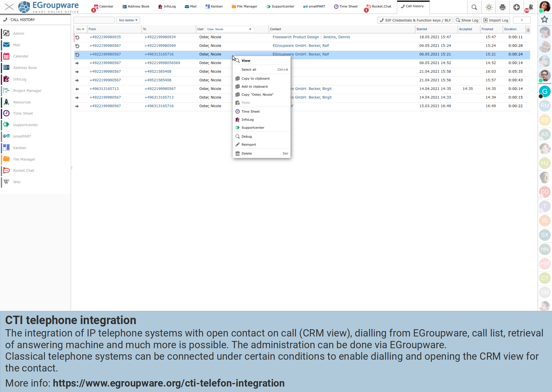Open column selection icon beside Duration
This screenshot has height=392, width=552.
pos(528,30)
